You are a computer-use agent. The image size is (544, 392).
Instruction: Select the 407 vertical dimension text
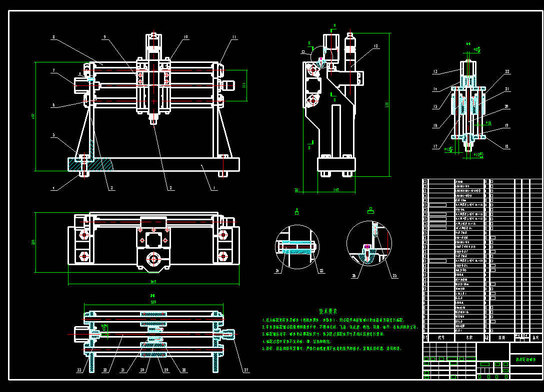(33, 116)
